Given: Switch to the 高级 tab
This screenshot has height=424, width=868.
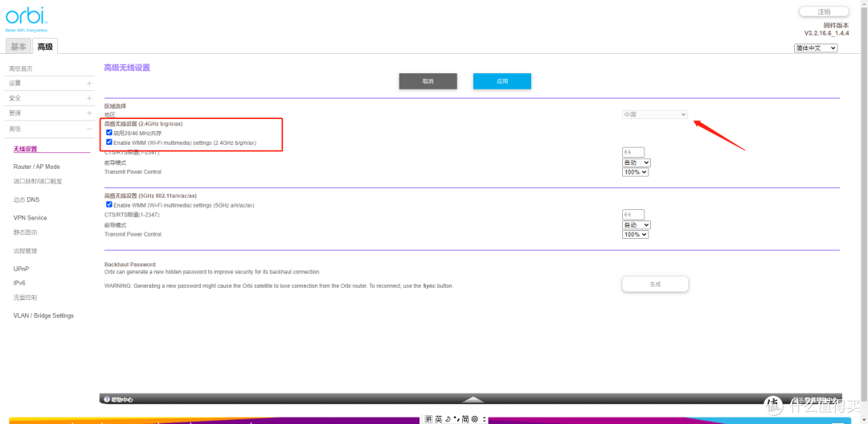Looking at the screenshot, I should click(45, 47).
